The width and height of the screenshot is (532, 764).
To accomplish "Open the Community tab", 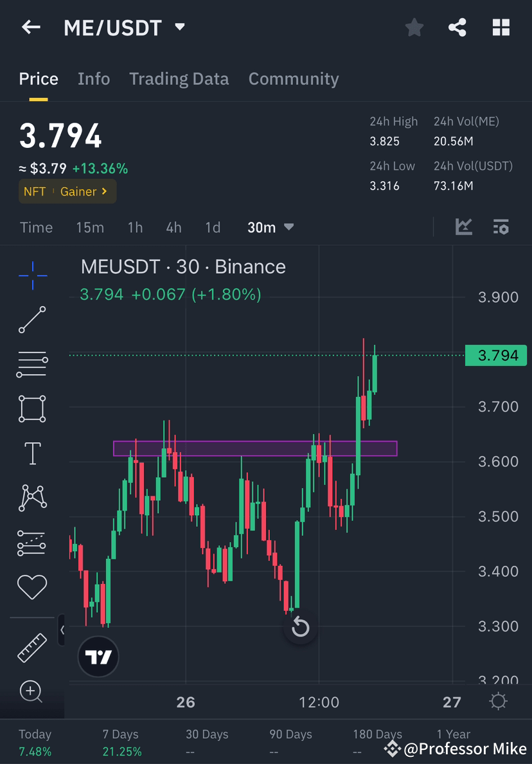I will point(294,78).
